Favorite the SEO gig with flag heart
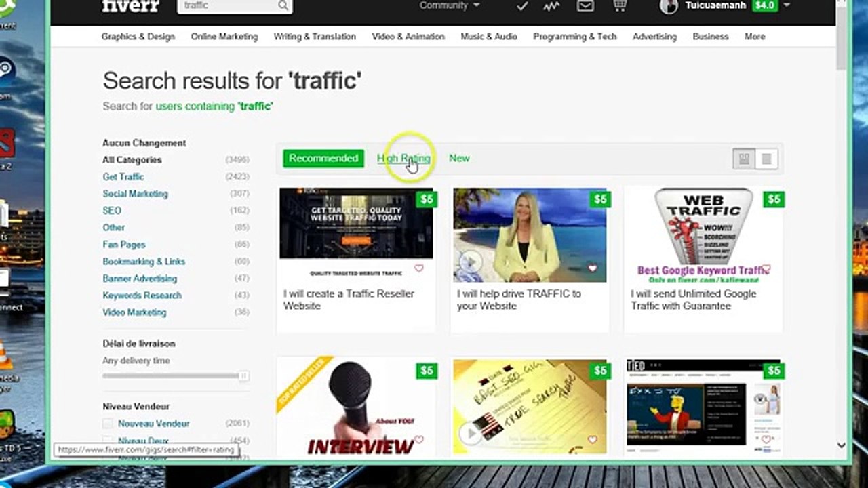 (592, 440)
